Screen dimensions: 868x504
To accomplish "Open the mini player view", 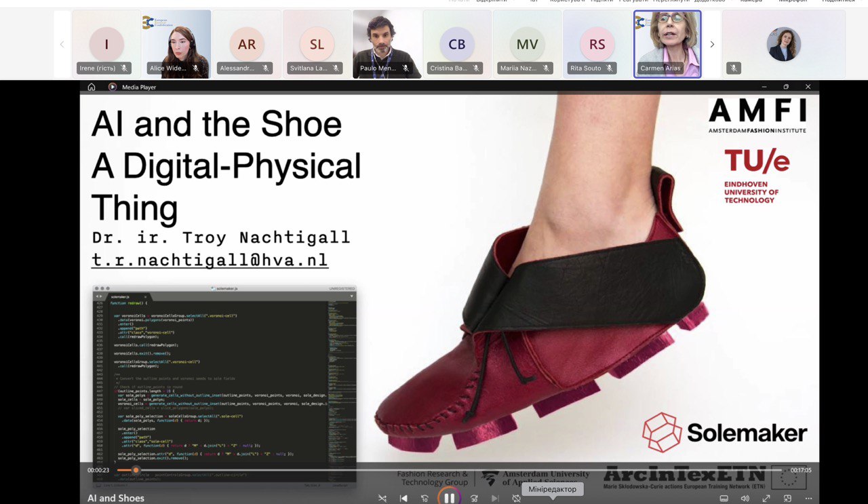I will click(x=787, y=499).
